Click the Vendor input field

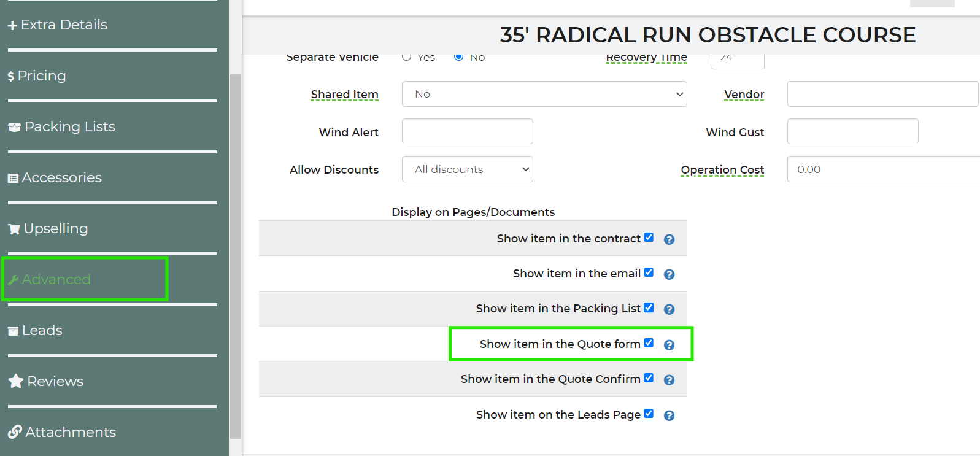coord(882,94)
